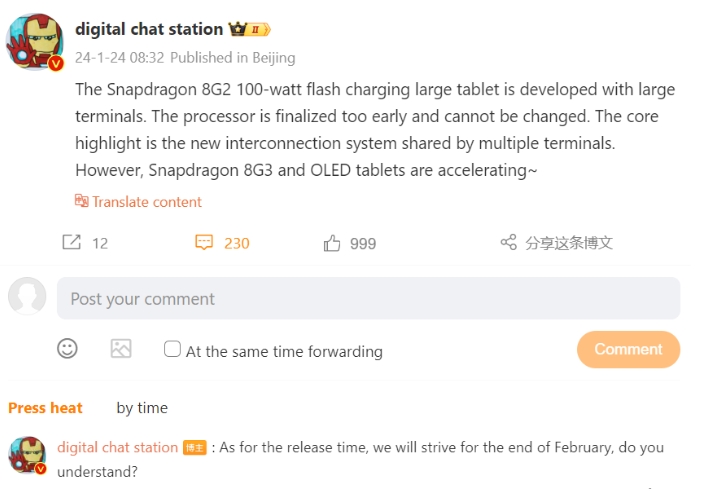The image size is (725, 495).
Task: Like the post with thumbs-up icon
Action: [332, 243]
